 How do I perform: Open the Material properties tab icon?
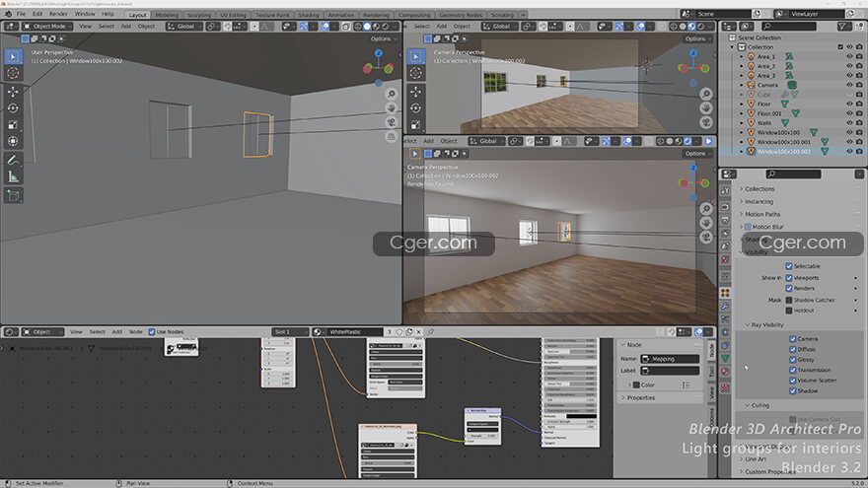(726, 371)
